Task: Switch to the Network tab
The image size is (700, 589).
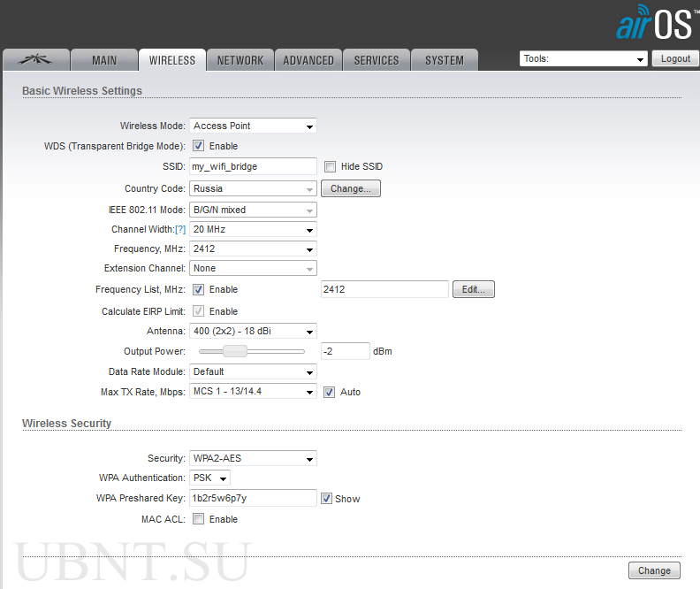Action: [x=240, y=60]
